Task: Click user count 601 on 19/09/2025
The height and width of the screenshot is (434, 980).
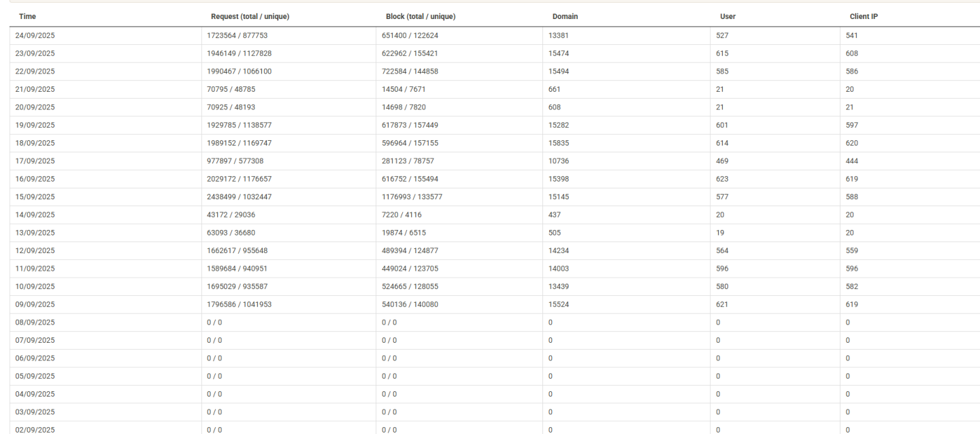Action: tap(722, 125)
